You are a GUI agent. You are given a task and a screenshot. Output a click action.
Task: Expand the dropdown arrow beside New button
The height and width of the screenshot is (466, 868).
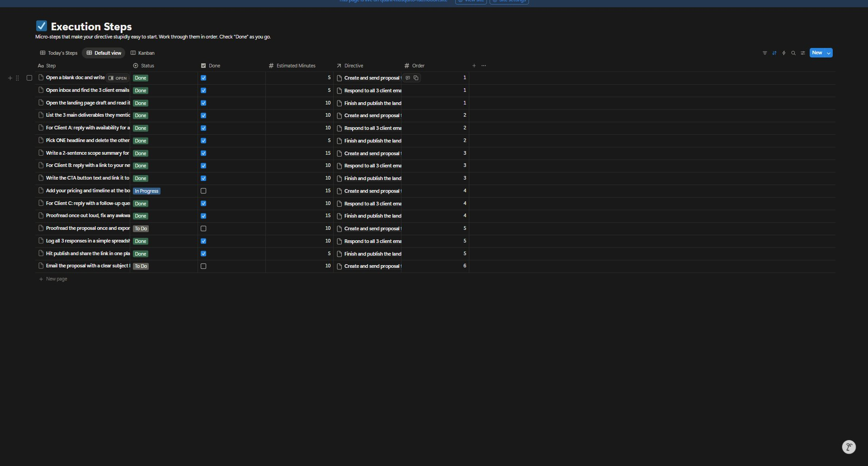tap(828, 53)
